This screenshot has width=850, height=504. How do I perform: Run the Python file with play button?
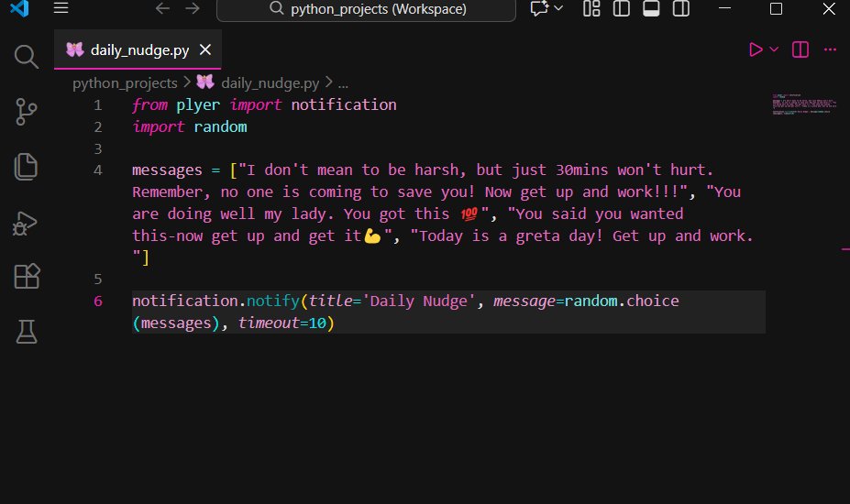pos(756,49)
